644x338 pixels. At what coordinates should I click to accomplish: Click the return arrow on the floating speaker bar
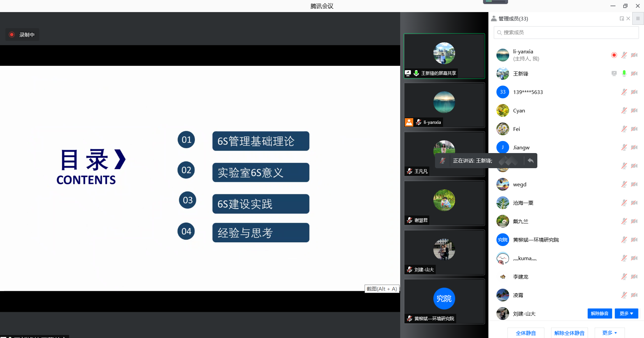pos(530,161)
